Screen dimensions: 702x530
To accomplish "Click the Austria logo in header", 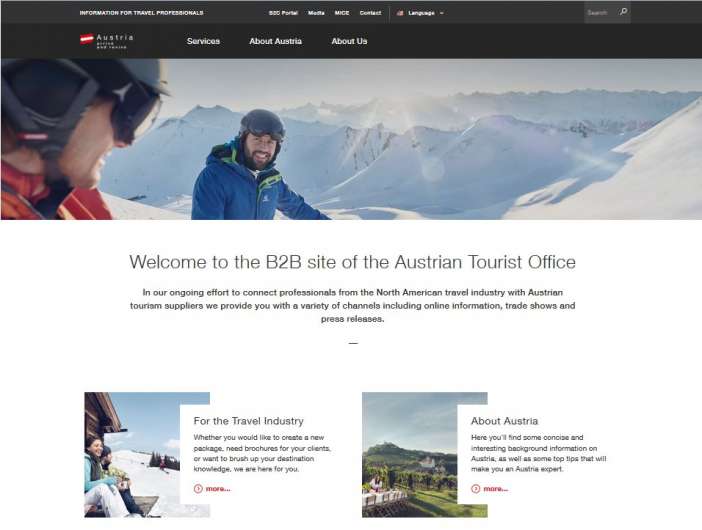I will click(106, 41).
